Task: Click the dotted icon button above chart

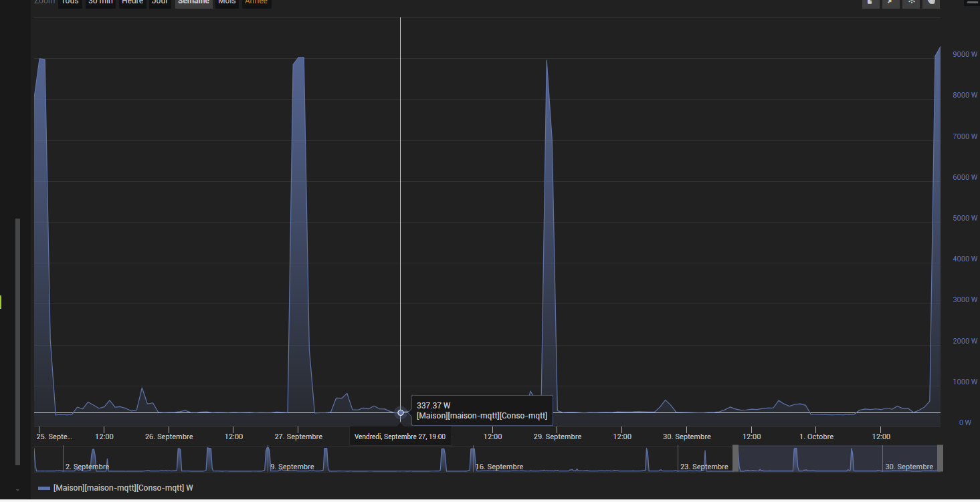Action: (910, 3)
